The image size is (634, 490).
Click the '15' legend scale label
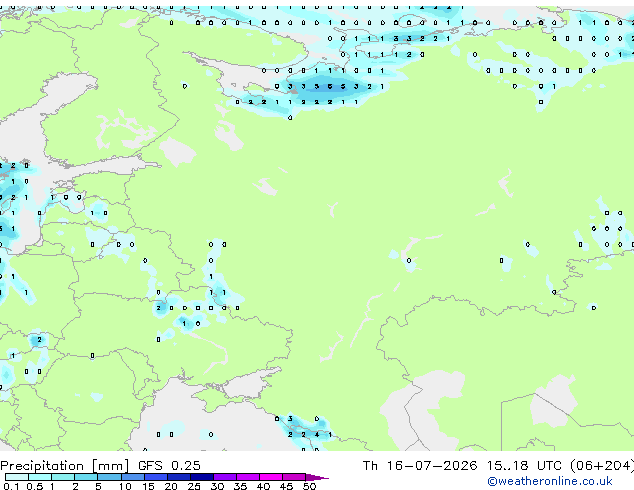tap(148, 486)
